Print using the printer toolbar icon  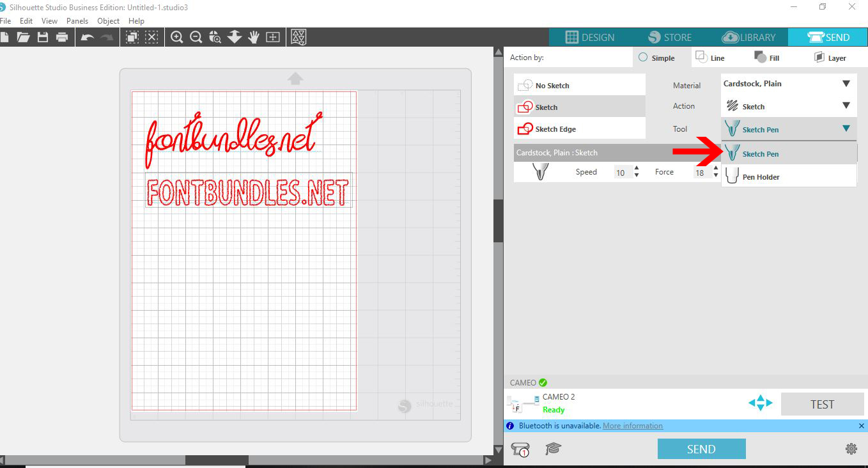62,37
